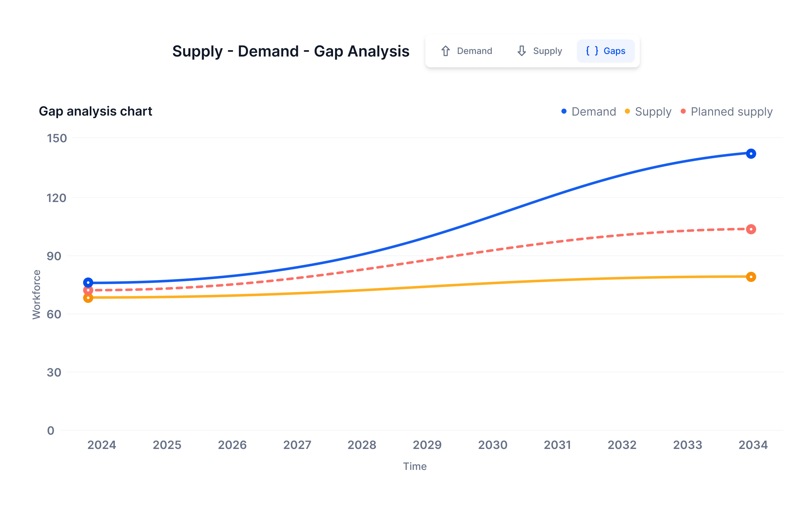Click the 2025 x-axis label
This screenshot has width=812, height=508.
(167, 445)
